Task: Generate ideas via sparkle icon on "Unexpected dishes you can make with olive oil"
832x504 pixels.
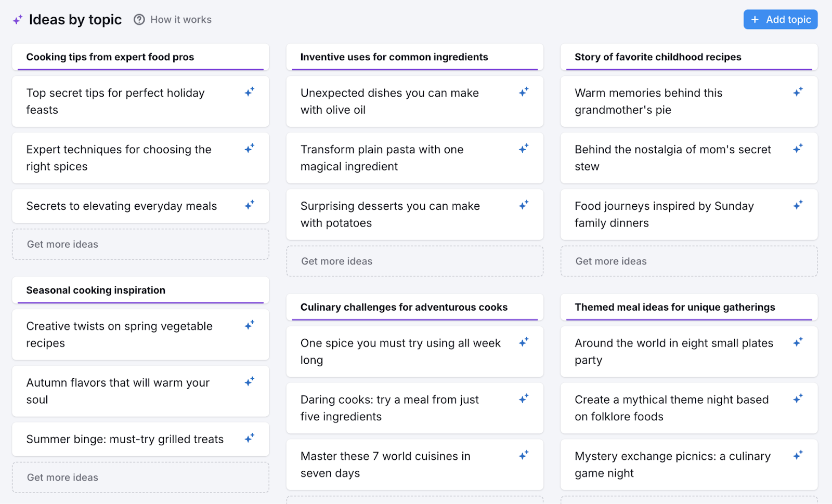Action: (x=524, y=91)
